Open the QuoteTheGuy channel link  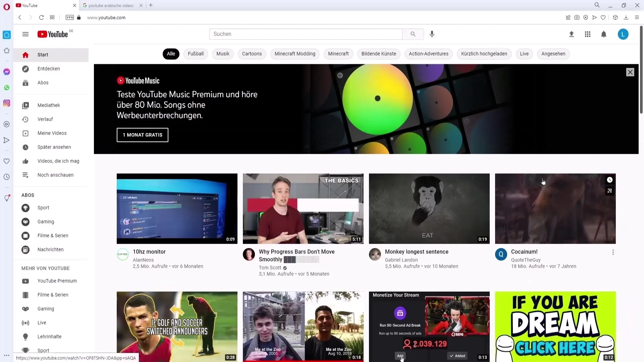(x=526, y=260)
